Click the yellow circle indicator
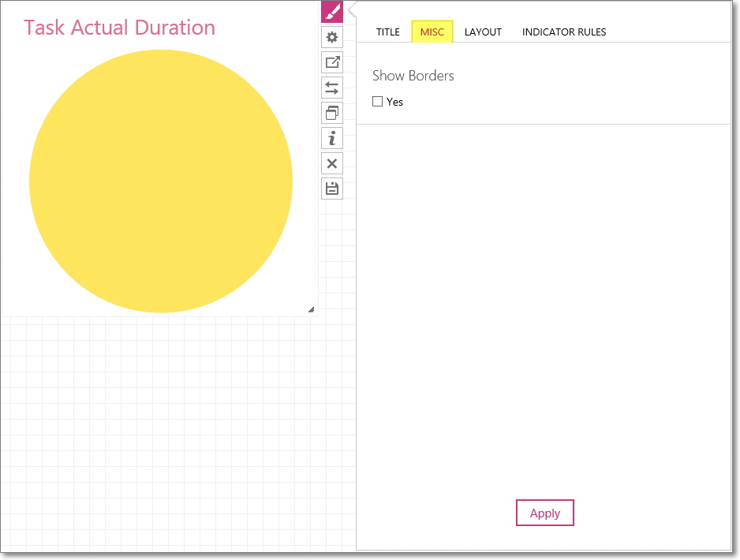The image size is (740, 560). point(161,181)
